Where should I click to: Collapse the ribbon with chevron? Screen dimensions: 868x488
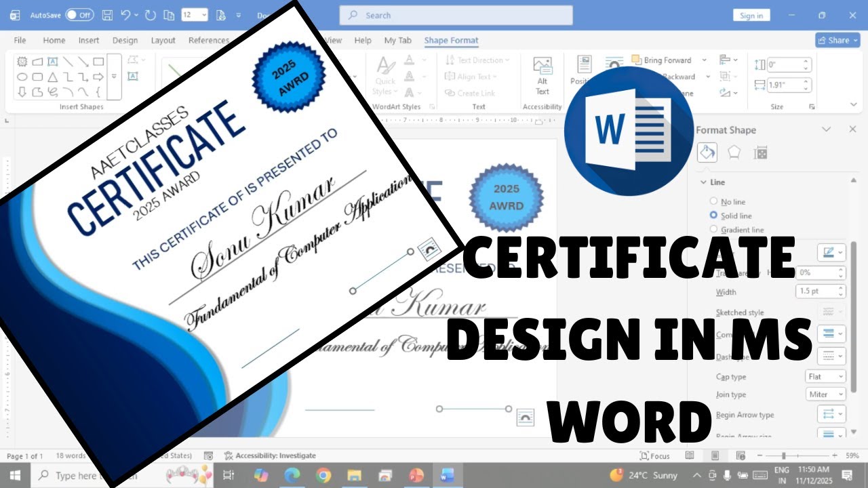(x=853, y=105)
